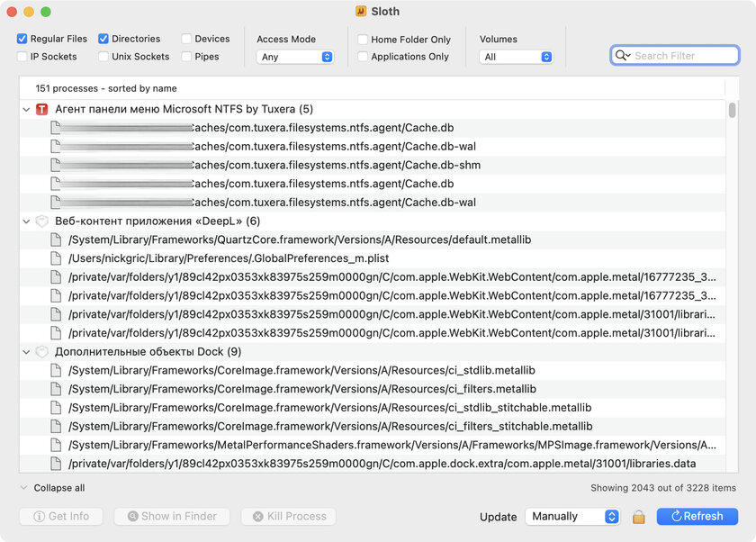Click the Refresh button
Screen dimensions: 756x542
697,517
